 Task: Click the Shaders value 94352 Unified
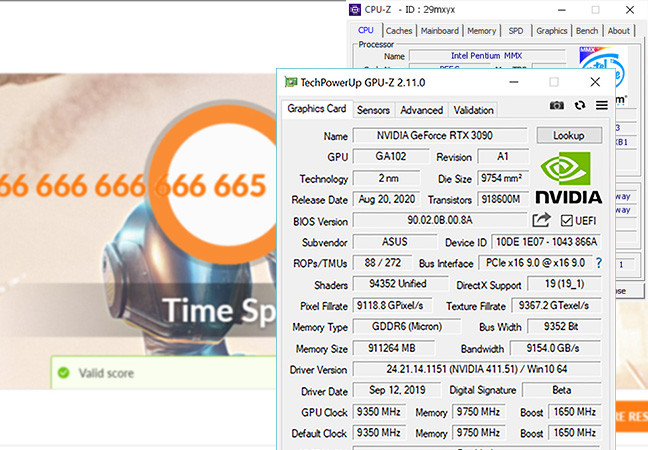click(x=400, y=284)
